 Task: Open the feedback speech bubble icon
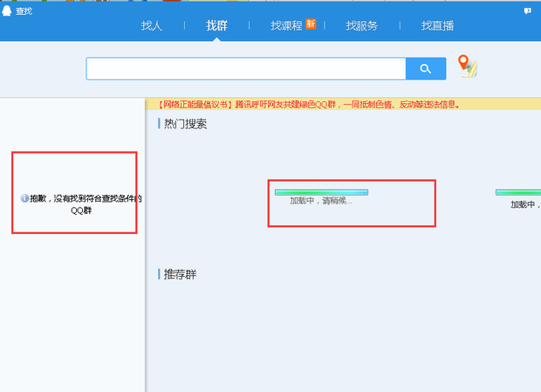pyautogui.click(x=528, y=11)
